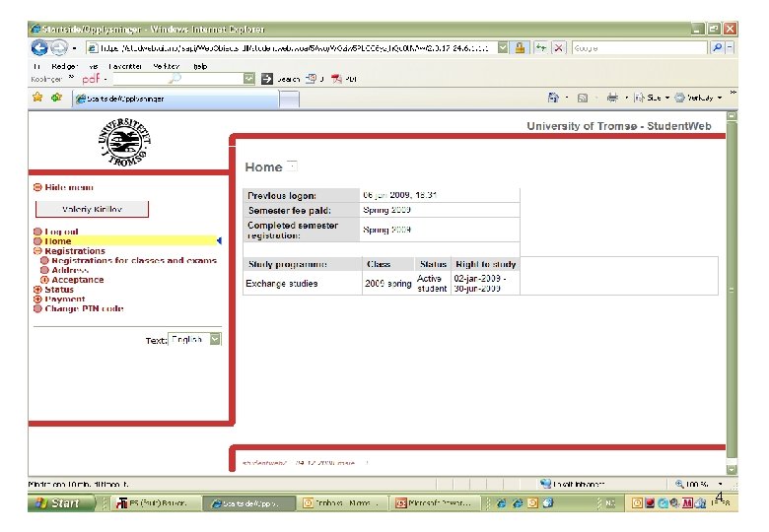Switch to Microsoft PowerPoint taskbar button
This screenshot has width=769, height=532.
pos(436,503)
